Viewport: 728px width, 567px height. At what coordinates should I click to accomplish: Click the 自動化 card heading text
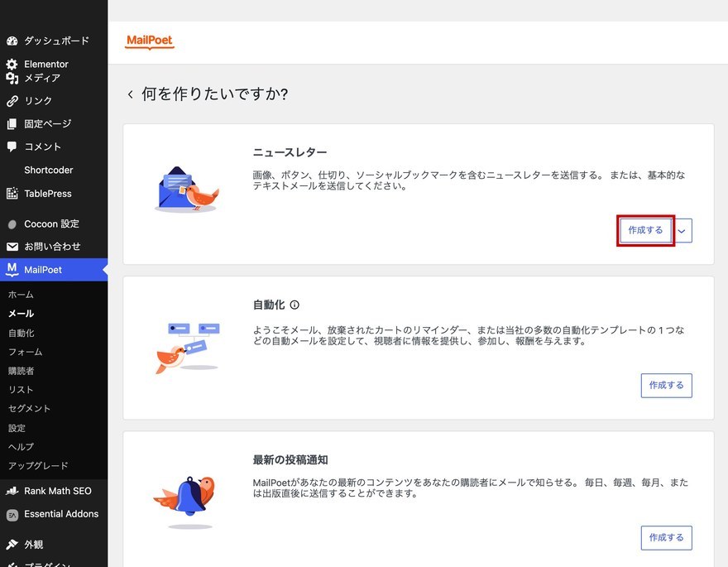coord(269,305)
